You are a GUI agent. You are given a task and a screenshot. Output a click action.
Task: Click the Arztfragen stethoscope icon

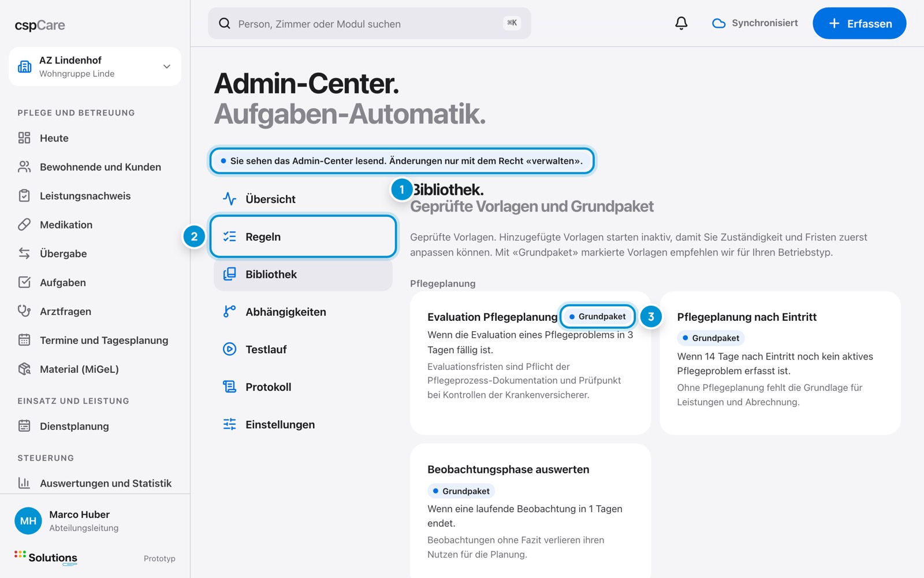point(24,311)
